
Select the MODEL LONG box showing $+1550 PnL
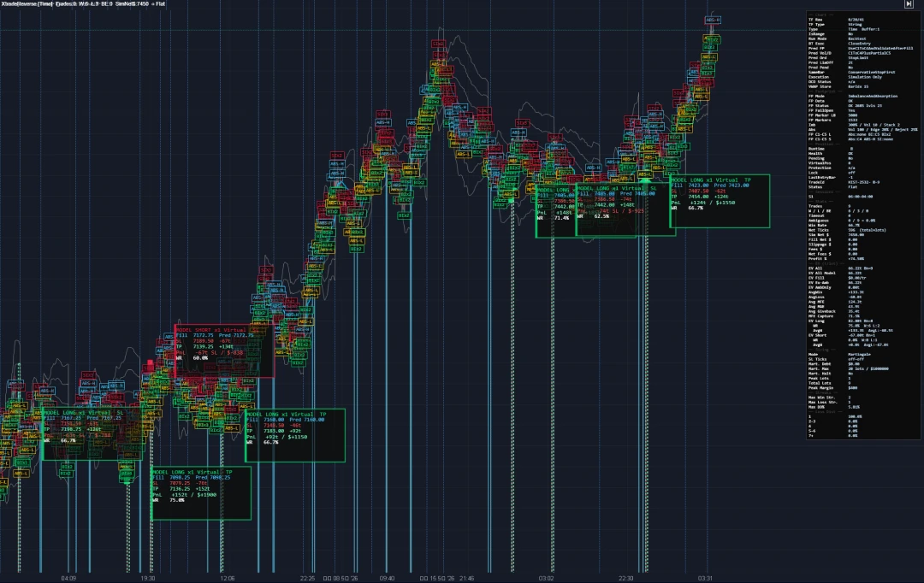(720, 201)
